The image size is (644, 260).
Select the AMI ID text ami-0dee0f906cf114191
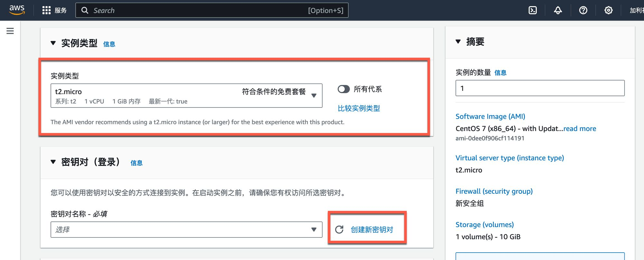coord(490,138)
